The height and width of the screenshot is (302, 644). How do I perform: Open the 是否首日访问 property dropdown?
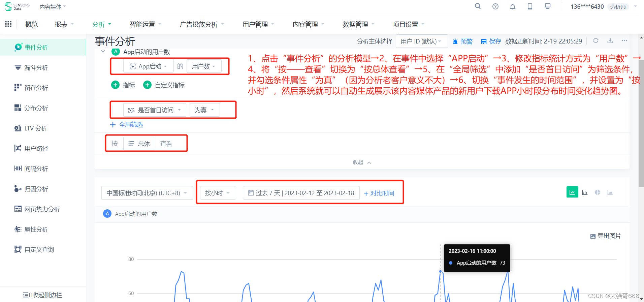coord(155,110)
